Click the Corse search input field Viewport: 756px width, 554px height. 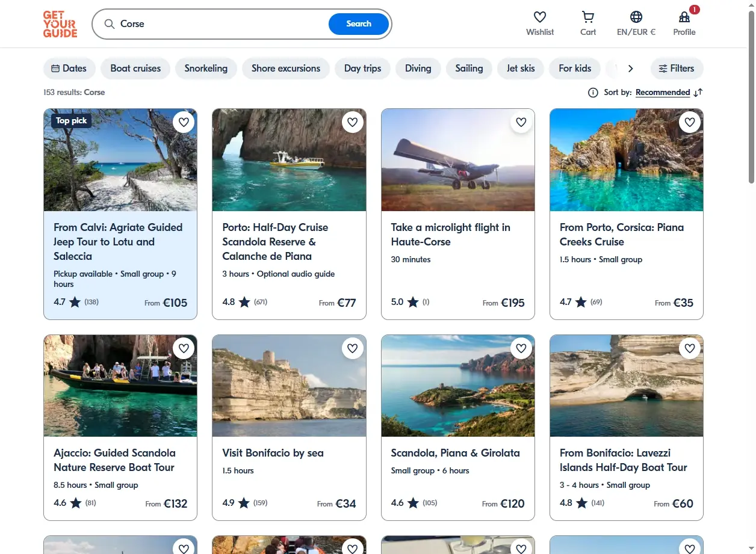pyautogui.click(x=223, y=24)
